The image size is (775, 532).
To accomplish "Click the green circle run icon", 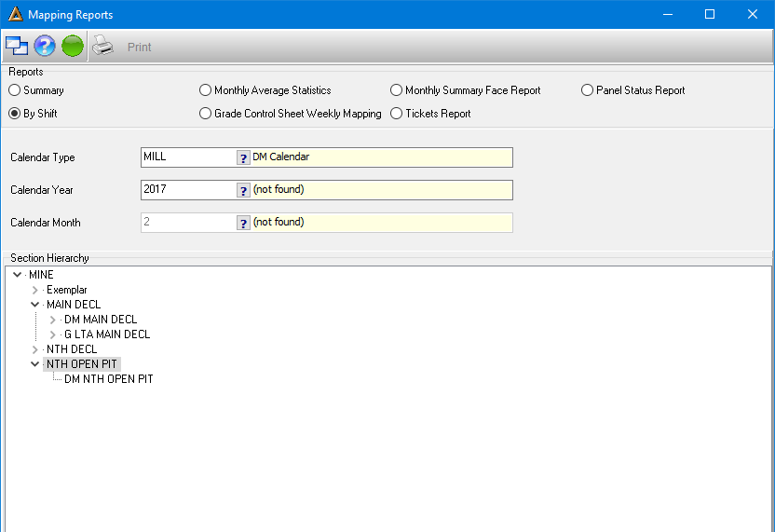I will coord(73,46).
